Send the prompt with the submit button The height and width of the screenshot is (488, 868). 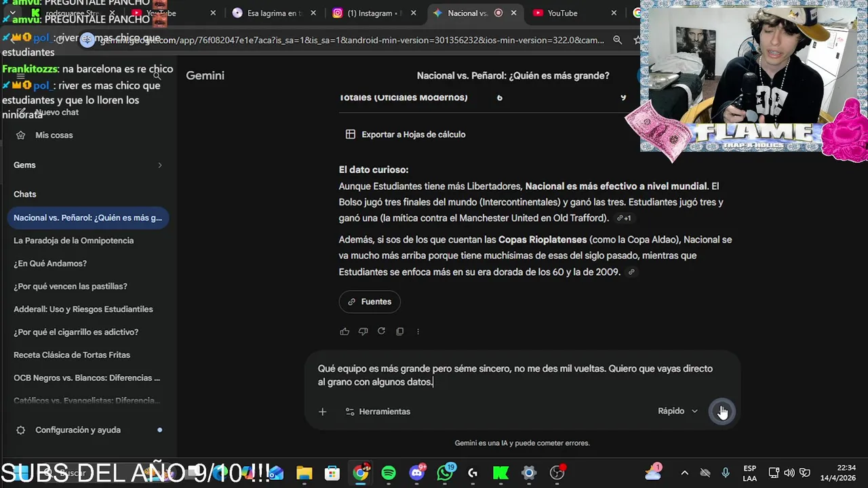[722, 411]
